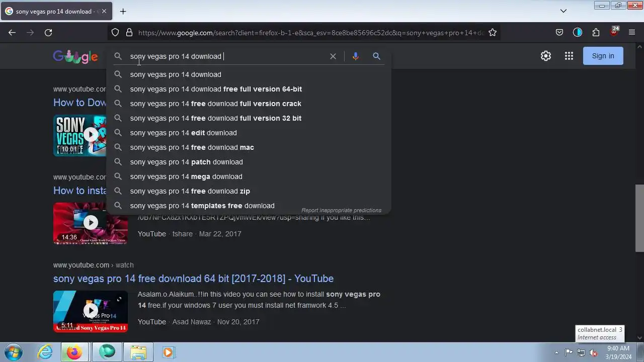Choose suggestion 'sony vegas pro 14 download'
This screenshot has height=362, width=644.
(249, 74)
